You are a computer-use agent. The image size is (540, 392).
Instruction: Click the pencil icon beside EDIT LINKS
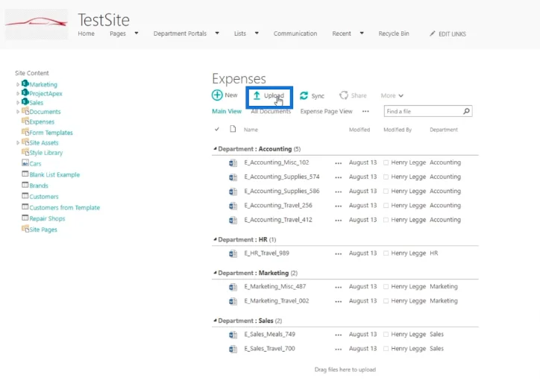432,34
